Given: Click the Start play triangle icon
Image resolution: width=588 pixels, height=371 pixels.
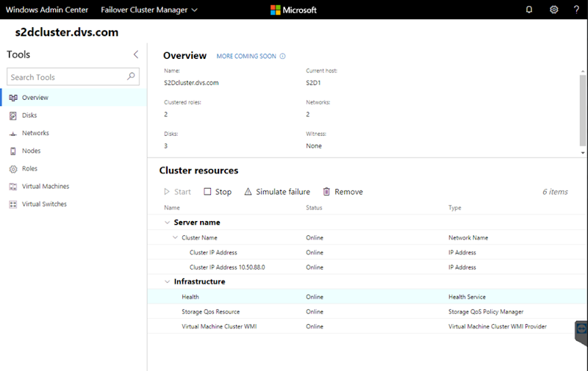Looking at the screenshot, I should tap(167, 192).
